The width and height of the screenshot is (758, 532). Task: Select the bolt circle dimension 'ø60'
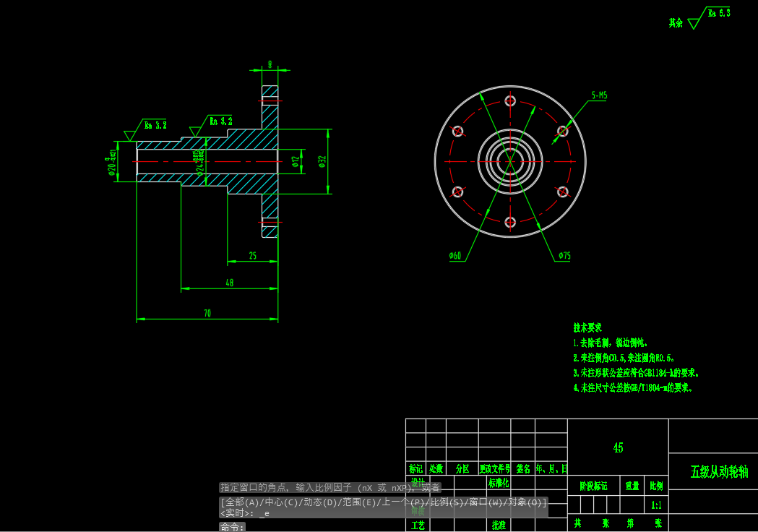[x=455, y=255]
